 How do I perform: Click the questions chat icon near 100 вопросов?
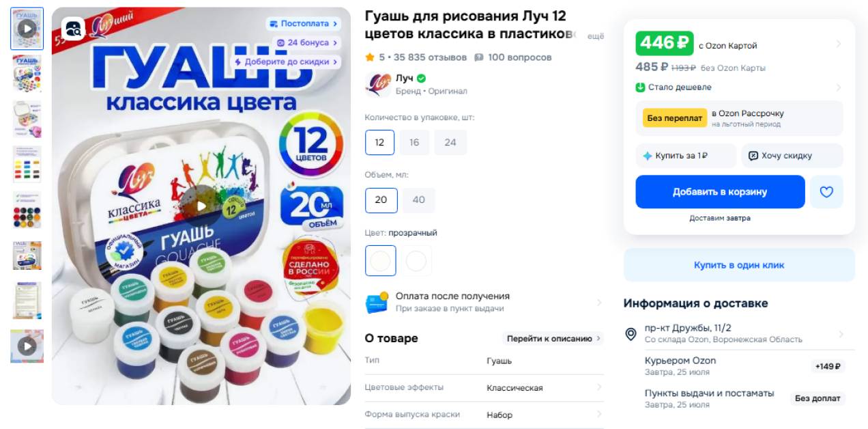point(479,57)
